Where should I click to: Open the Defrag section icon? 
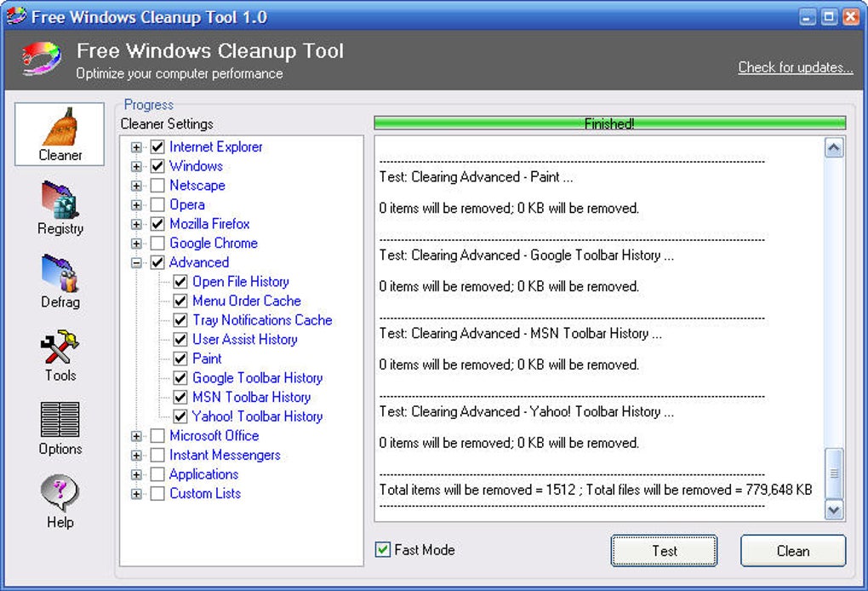click(60, 273)
